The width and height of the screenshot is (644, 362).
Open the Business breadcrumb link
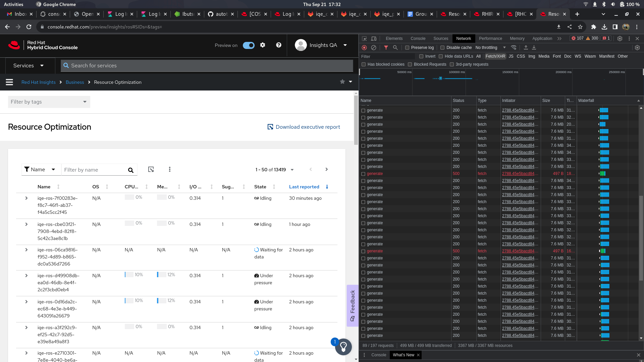click(x=75, y=82)
